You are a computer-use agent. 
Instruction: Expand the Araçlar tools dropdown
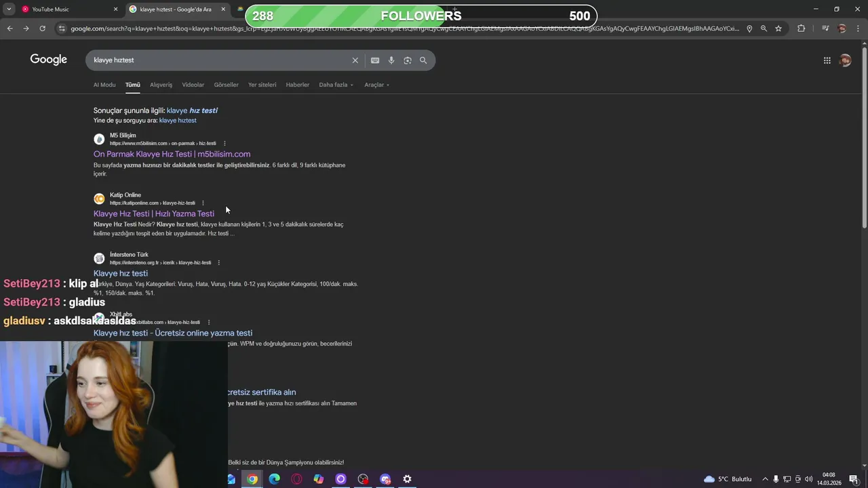(376, 85)
